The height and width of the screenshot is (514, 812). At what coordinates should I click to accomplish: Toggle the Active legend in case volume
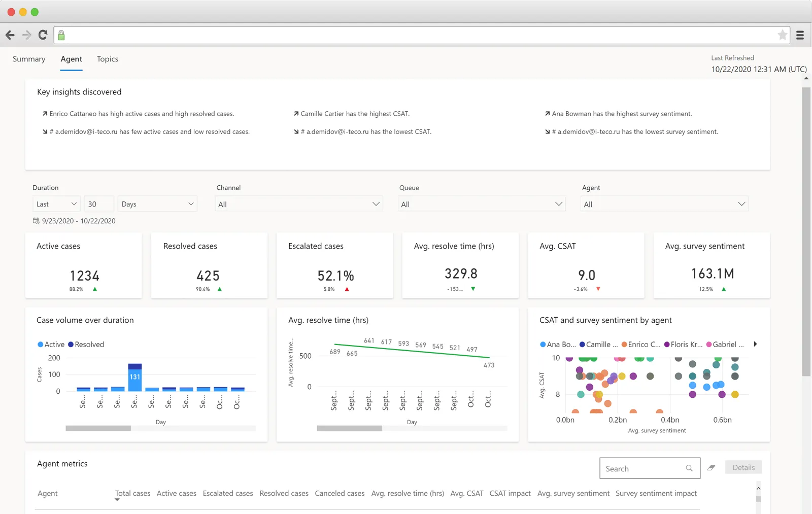pos(51,345)
